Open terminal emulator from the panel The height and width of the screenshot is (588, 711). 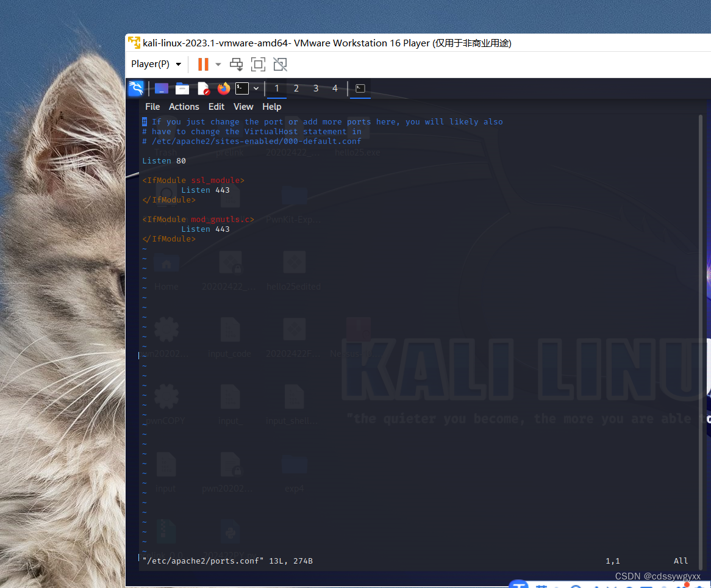click(241, 88)
